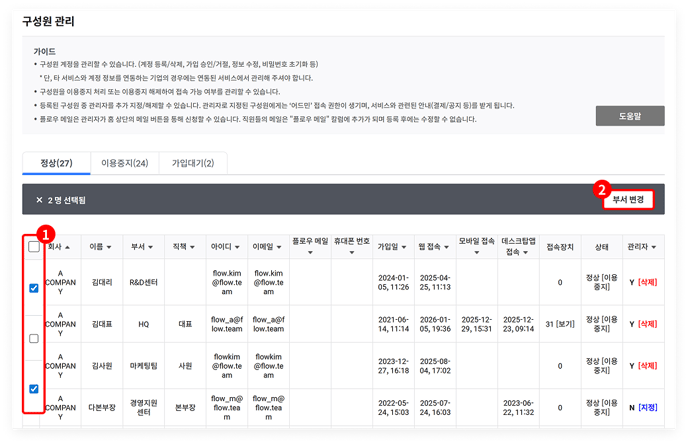Image resolution: width=688 pixels, height=444 pixels.
Task: Uncheck the checkbox for 김사원
Action: 33,389
